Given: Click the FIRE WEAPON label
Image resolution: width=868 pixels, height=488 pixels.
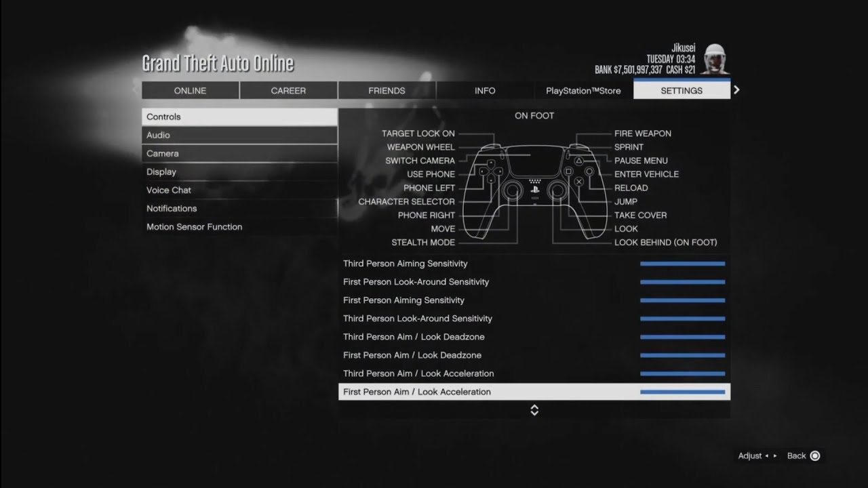Looking at the screenshot, I should coord(643,134).
